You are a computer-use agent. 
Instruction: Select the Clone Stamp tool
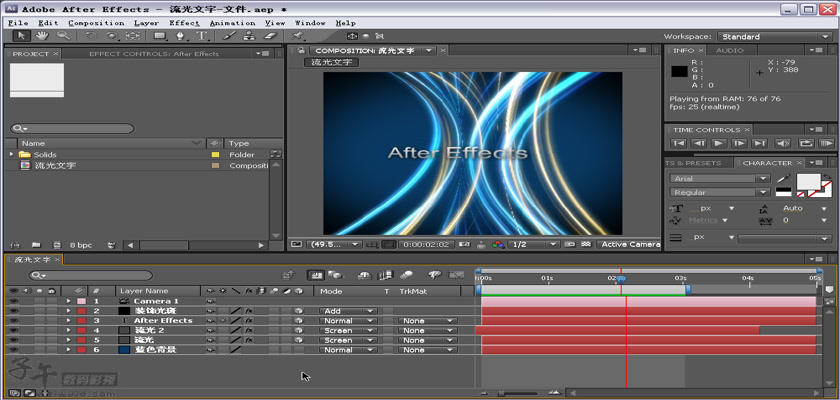[249, 36]
